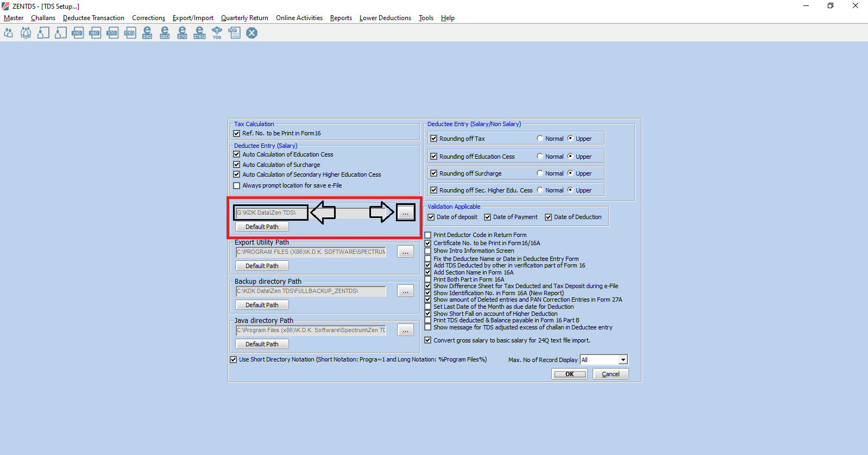Viewport: 868px width, 455px height.
Task: Uncheck Date of deposit validation
Action: tap(431, 217)
